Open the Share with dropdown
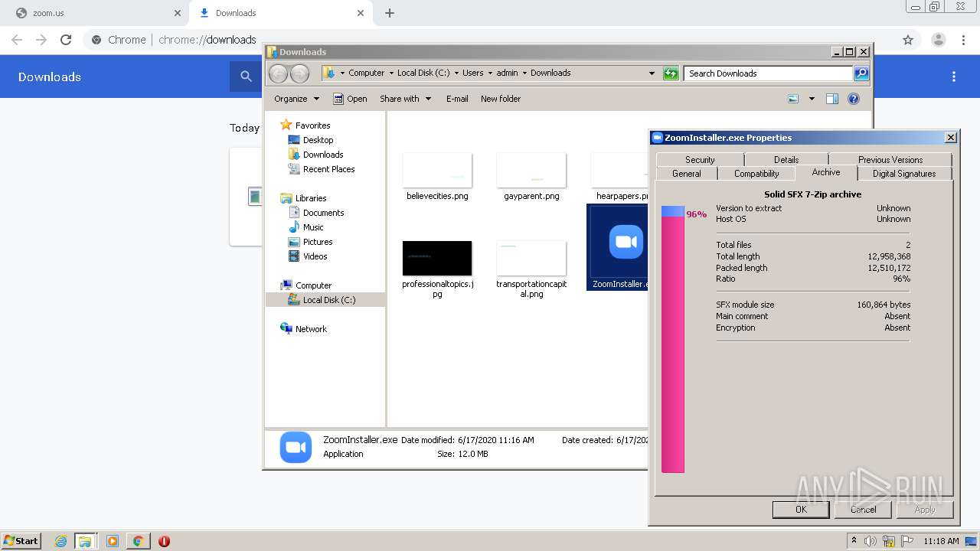The width and height of the screenshot is (980, 551). tap(406, 99)
